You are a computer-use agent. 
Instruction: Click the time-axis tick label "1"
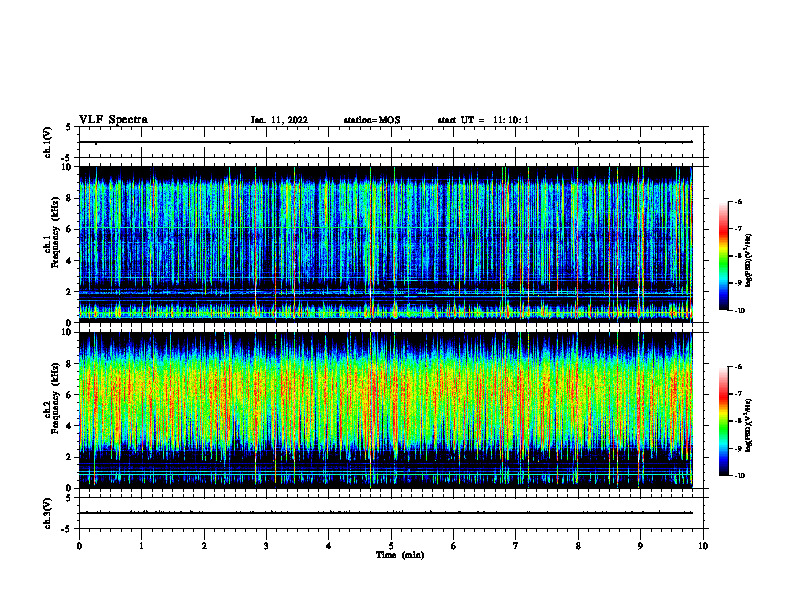click(x=141, y=546)
